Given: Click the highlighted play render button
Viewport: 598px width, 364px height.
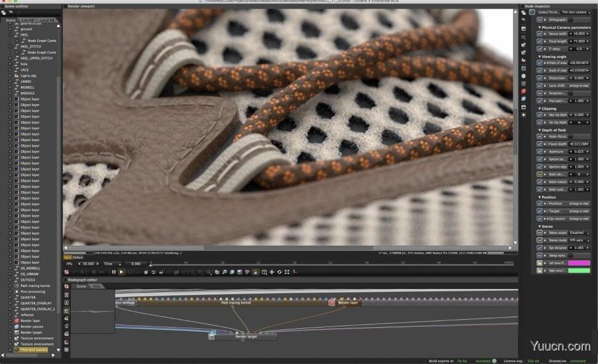Looking at the screenshot, I should pos(121,272).
